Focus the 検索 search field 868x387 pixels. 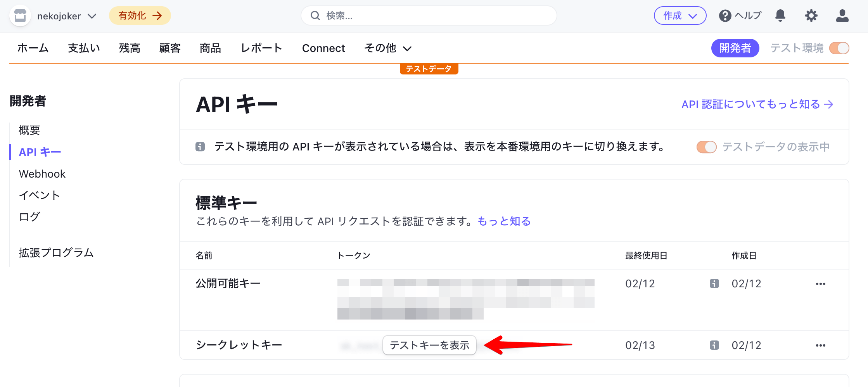coord(429,16)
